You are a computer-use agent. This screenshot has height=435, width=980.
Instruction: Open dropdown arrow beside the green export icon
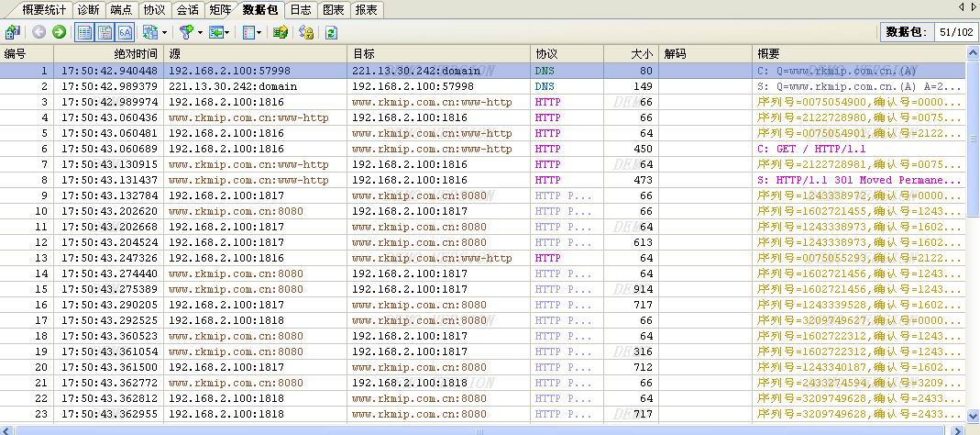(x=228, y=32)
